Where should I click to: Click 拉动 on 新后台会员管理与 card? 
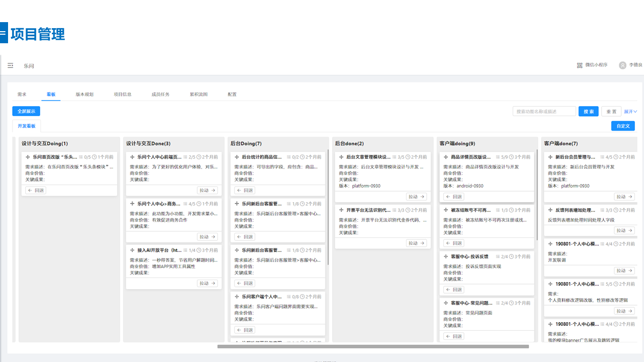[x=624, y=197]
